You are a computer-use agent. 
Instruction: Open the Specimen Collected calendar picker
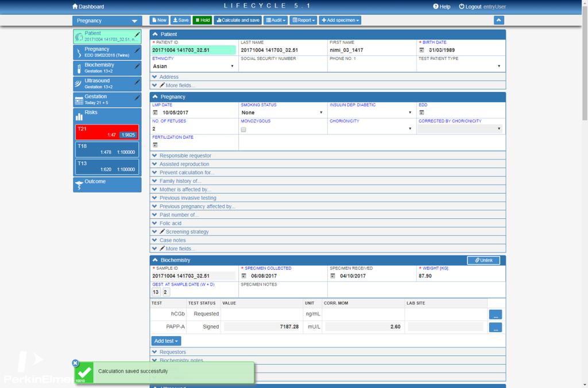coord(243,276)
